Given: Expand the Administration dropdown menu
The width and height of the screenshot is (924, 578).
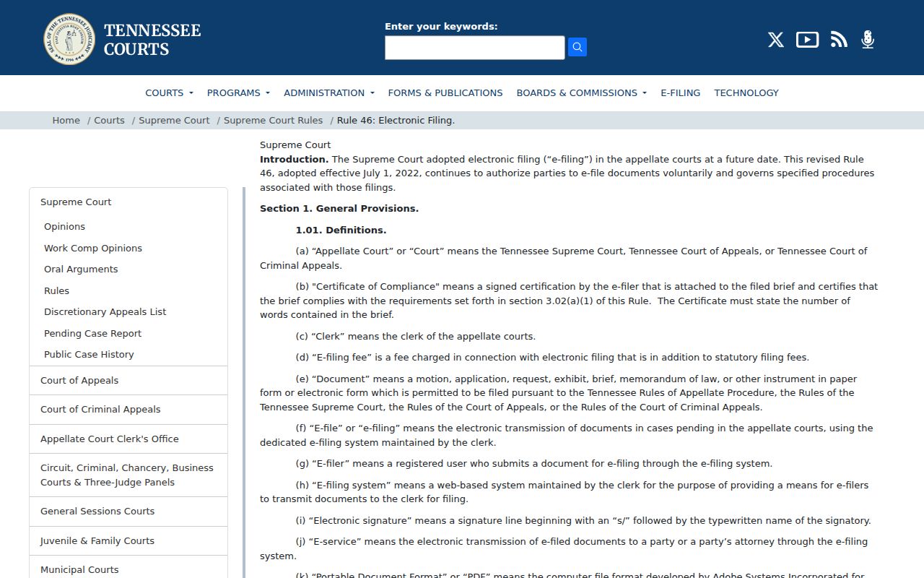Looking at the screenshot, I should point(329,92).
